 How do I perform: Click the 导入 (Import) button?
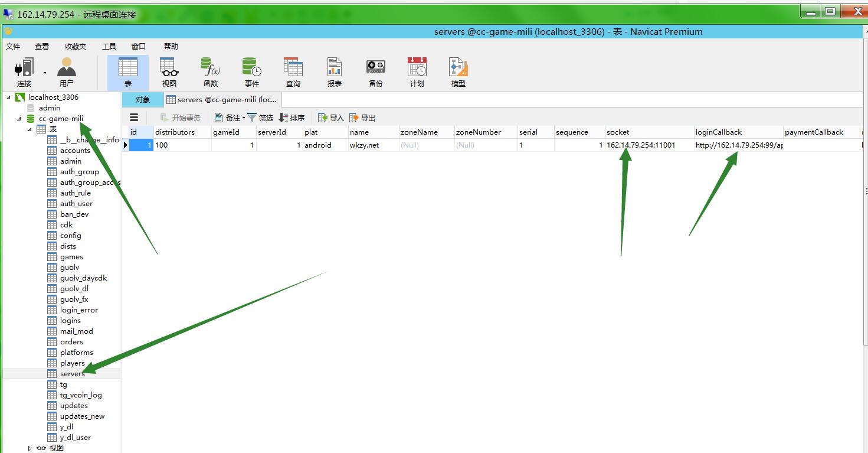tap(331, 118)
